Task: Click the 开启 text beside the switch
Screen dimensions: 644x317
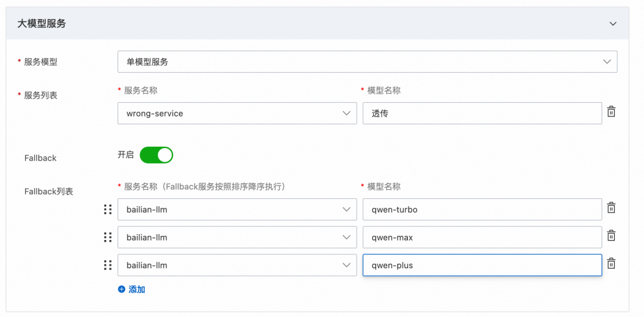Action: coord(126,155)
